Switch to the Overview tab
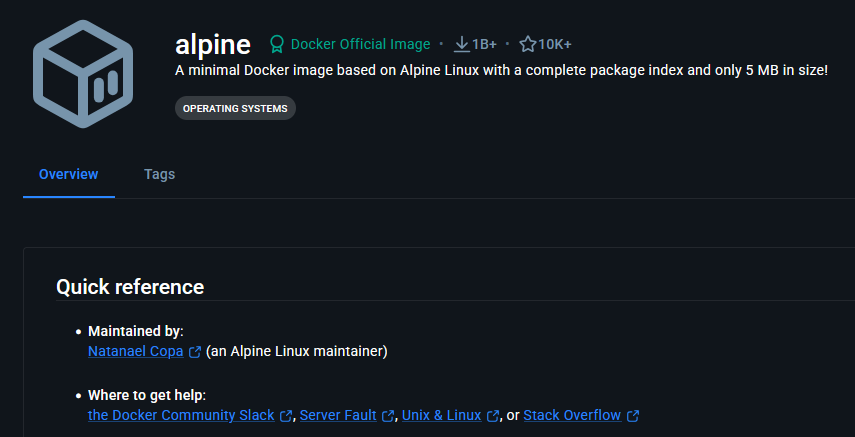 pyautogui.click(x=68, y=174)
